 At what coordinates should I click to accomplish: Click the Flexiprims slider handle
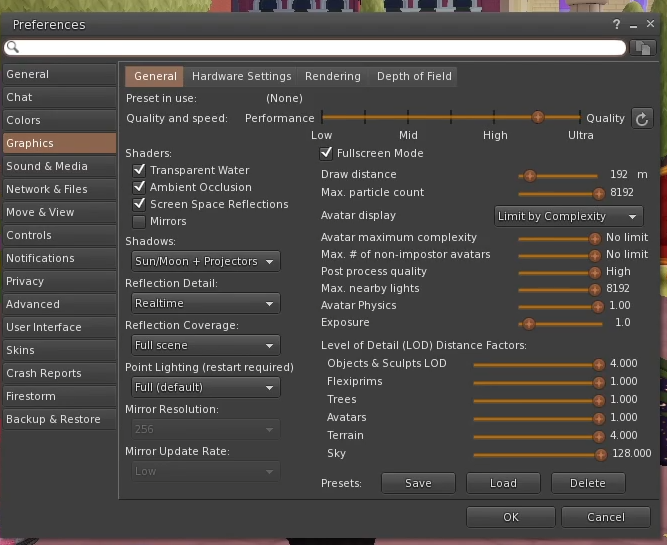pyautogui.click(x=599, y=382)
